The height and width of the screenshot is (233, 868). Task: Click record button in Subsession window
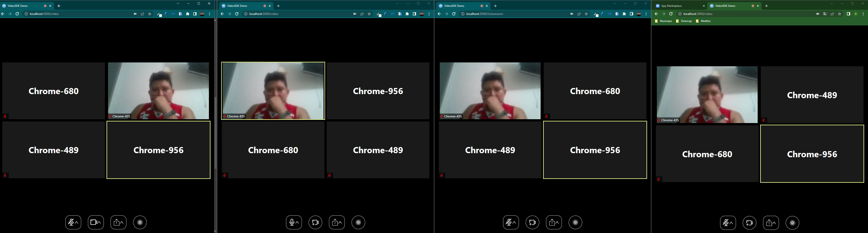[575, 223]
